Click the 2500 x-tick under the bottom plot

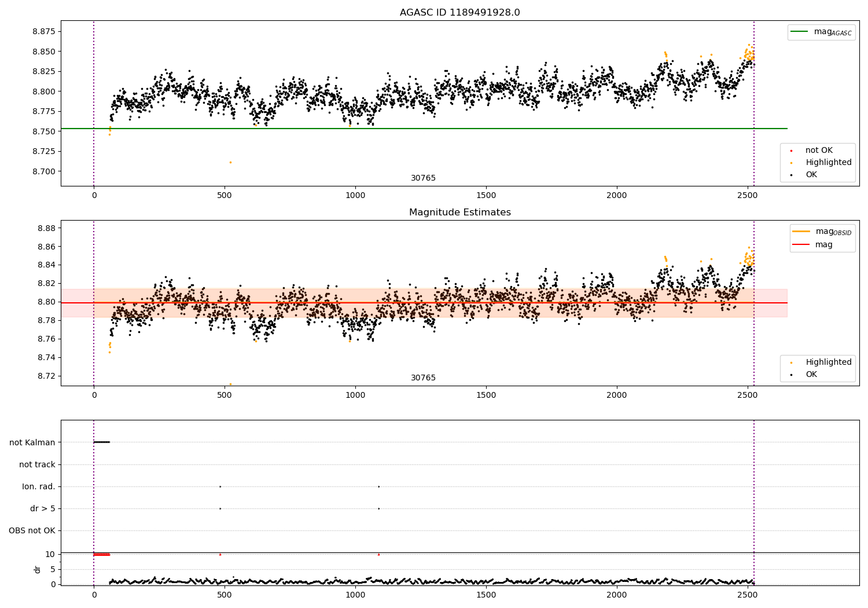click(748, 595)
